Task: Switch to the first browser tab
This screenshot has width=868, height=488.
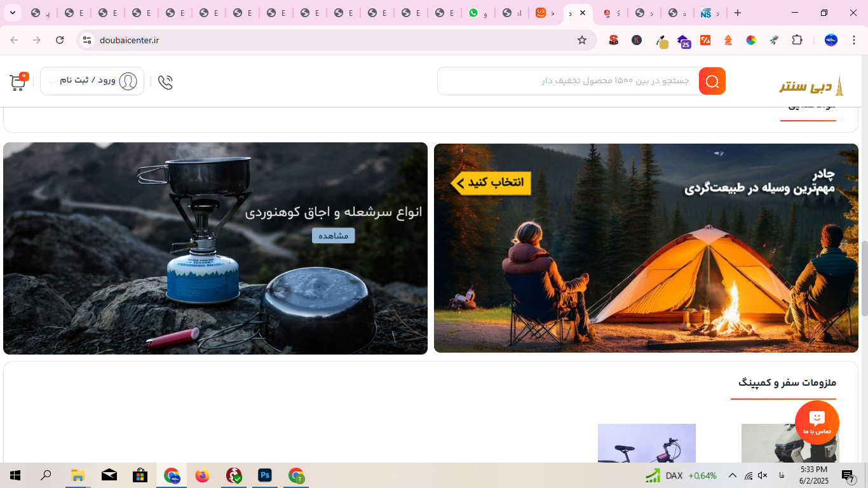Action: click(40, 13)
